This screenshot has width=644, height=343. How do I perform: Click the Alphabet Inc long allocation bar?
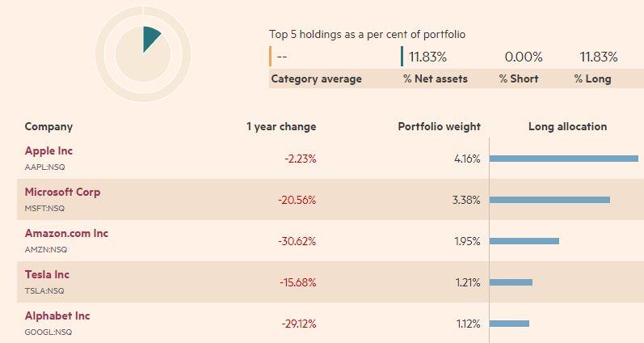[x=509, y=324]
